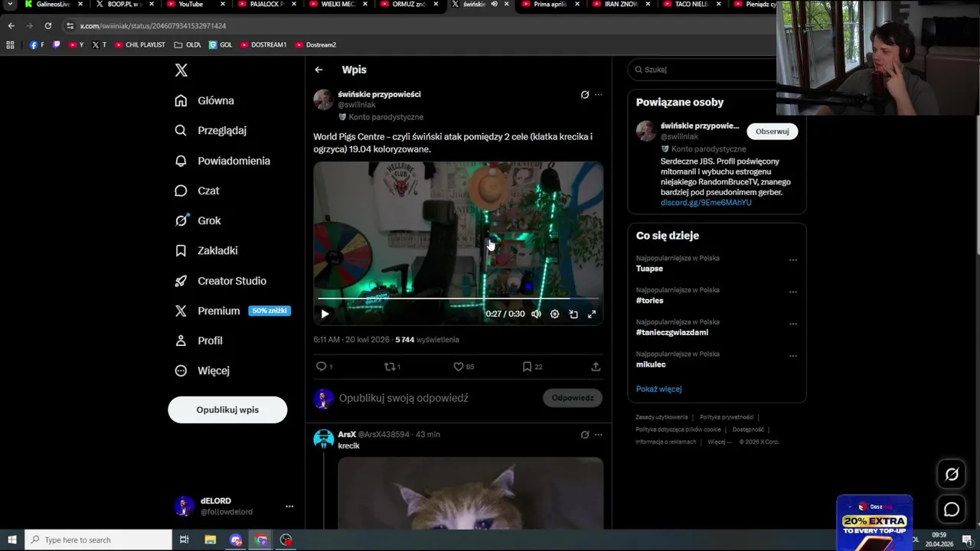Open trending topic mikulec
The width and height of the screenshot is (980, 551).
(651, 365)
